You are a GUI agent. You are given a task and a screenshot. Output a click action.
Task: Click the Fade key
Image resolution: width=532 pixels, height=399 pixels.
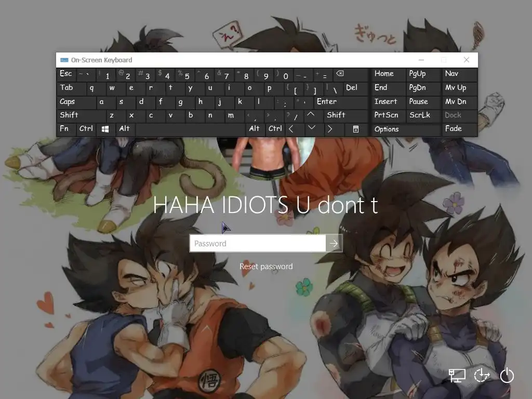point(459,129)
